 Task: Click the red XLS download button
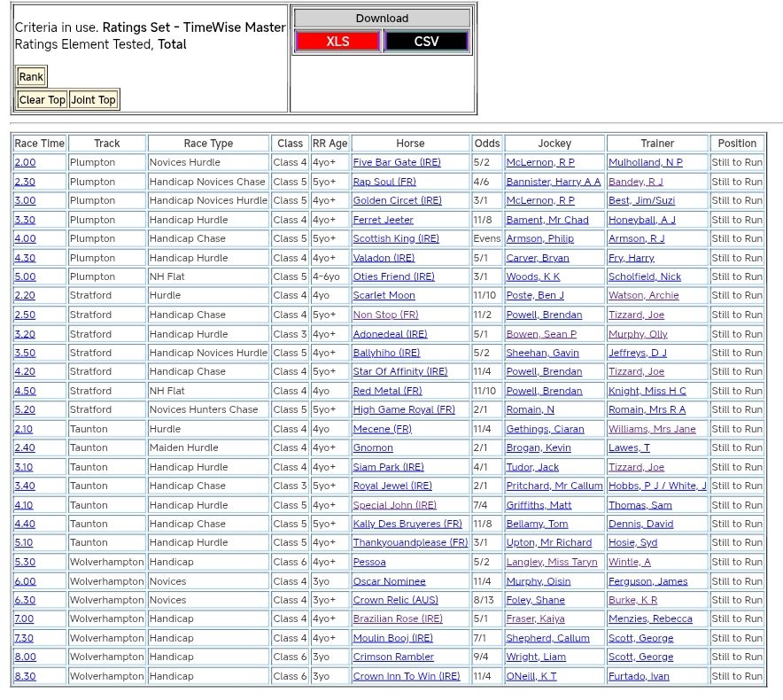[x=337, y=42]
